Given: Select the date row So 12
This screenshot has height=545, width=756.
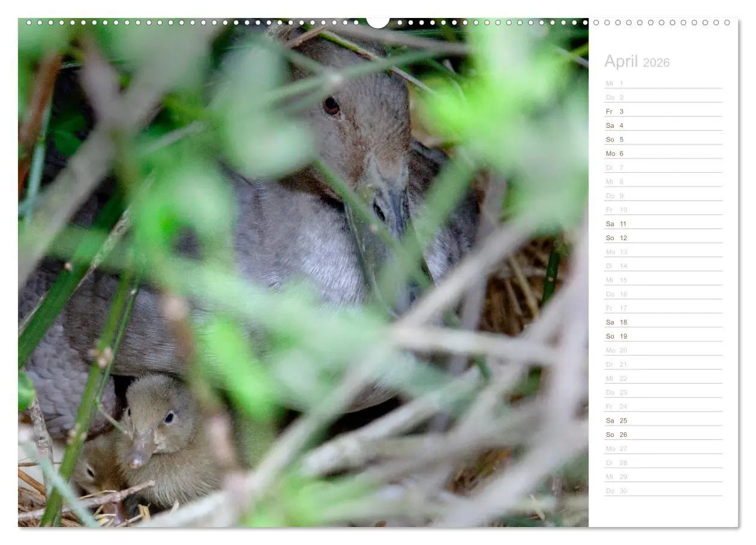Looking at the screenshot, I should click(x=663, y=238).
